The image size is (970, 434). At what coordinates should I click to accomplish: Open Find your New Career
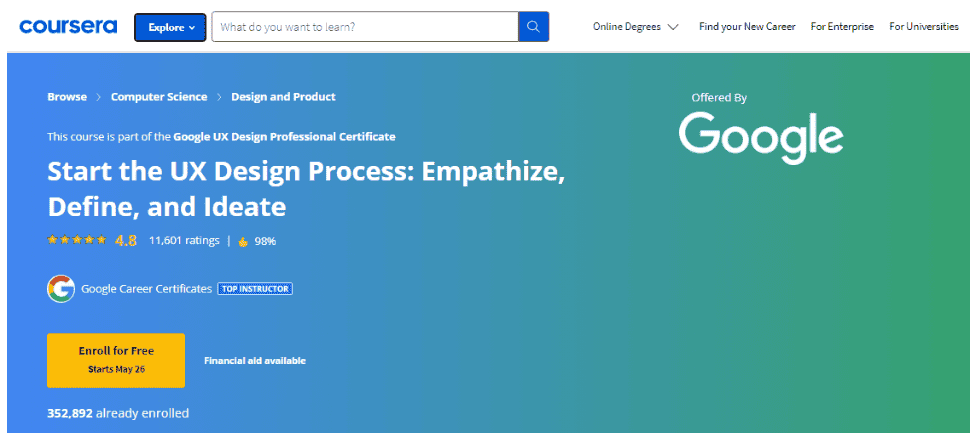747,27
